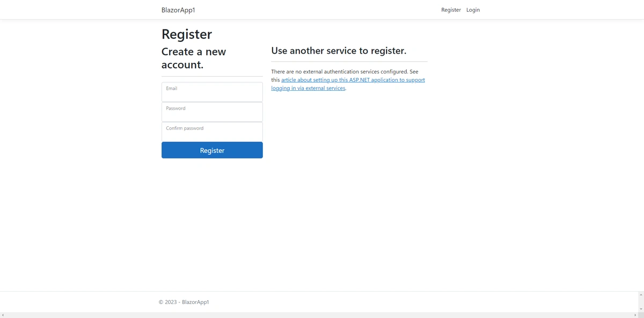Image resolution: width=644 pixels, height=318 pixels.
Task: Open the external services setup article link
Action: (x=353, y=80)
